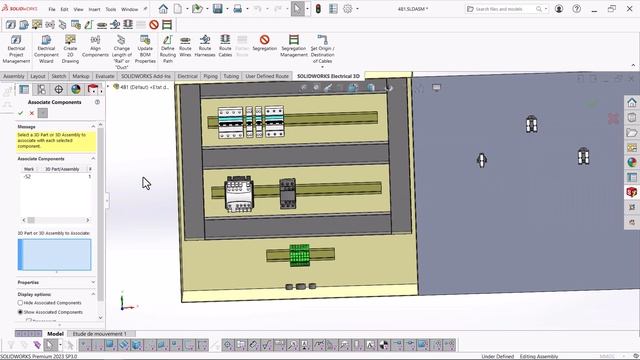Switch to the Piping ribbon tab
640x360 pixels.
pyautogui.click(x=210, y=76)
